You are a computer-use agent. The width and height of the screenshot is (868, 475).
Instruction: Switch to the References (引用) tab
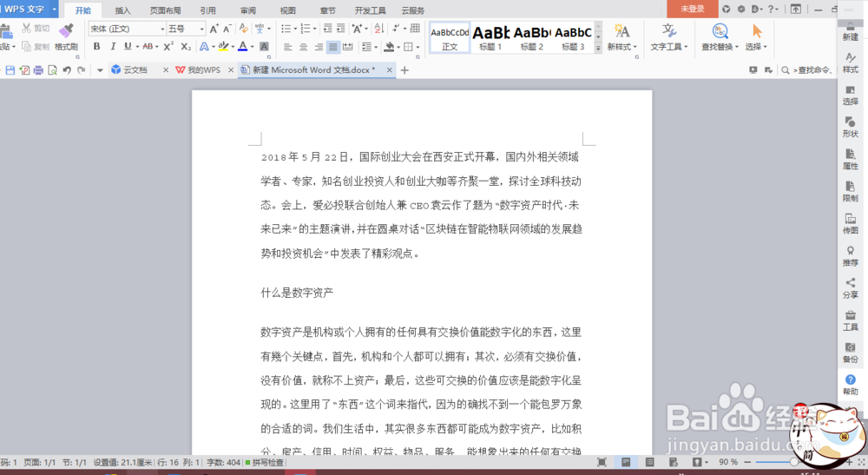207,10
